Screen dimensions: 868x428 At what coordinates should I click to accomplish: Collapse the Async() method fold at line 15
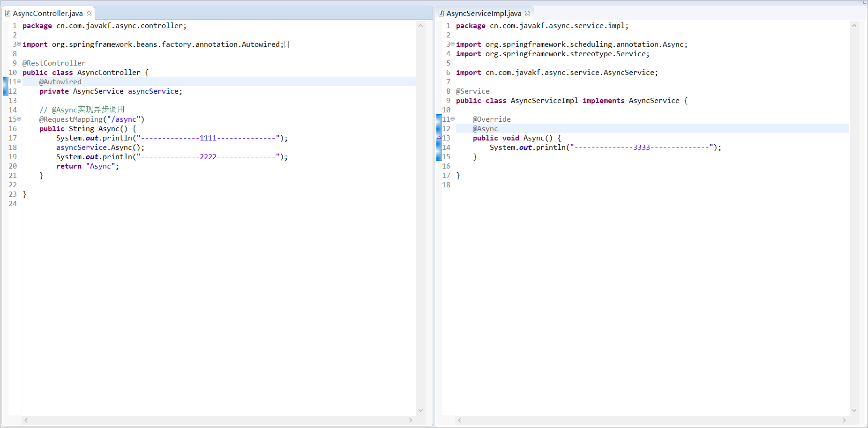tap(19, 118)
